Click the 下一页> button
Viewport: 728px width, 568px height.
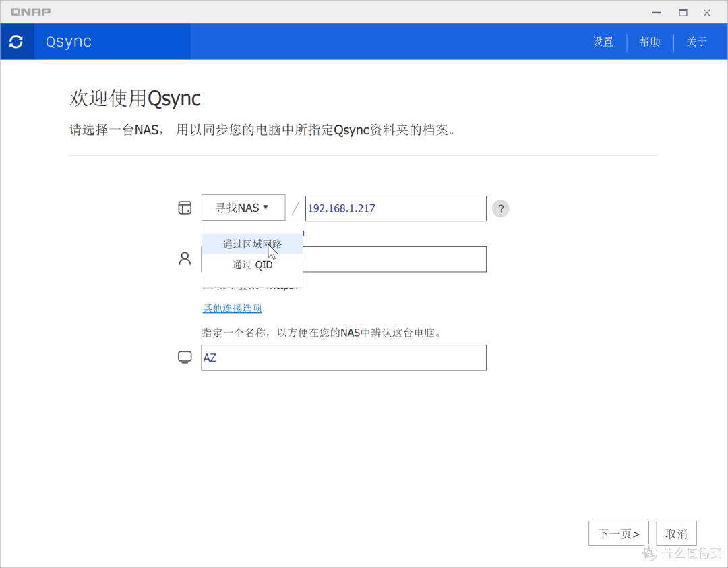618,533
